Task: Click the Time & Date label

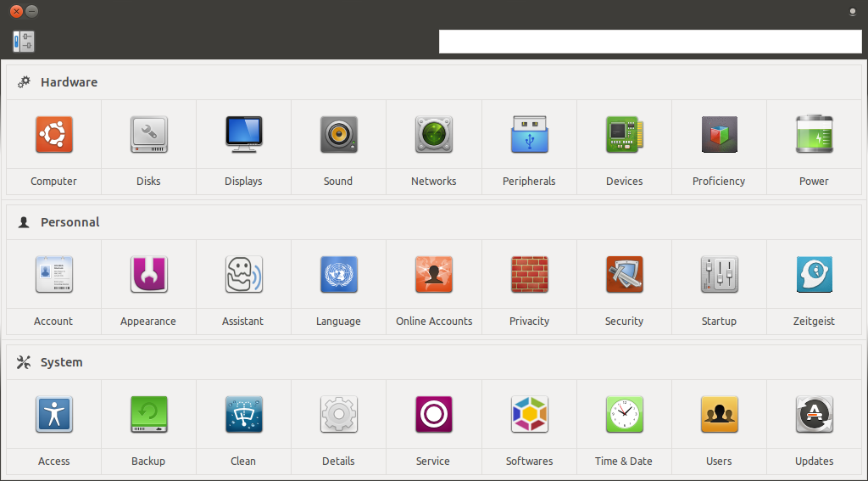Action: [x=623, y=461]
